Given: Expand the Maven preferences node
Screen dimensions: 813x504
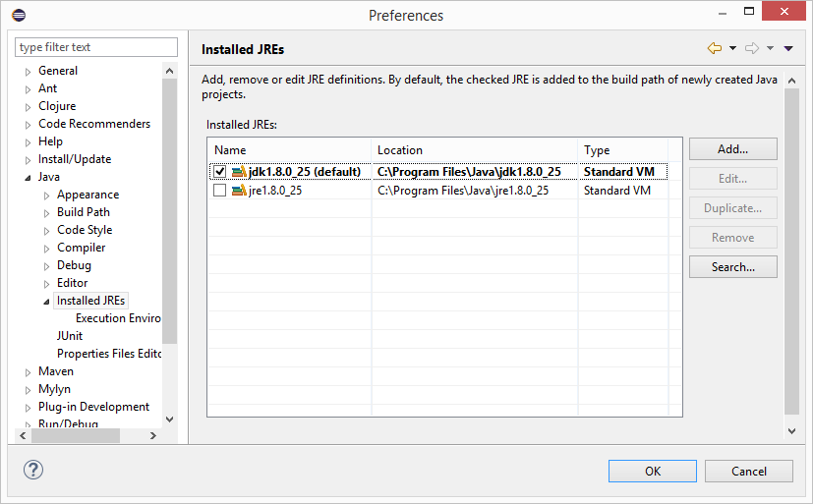Looking at the screenshot, I should point(28,372).
